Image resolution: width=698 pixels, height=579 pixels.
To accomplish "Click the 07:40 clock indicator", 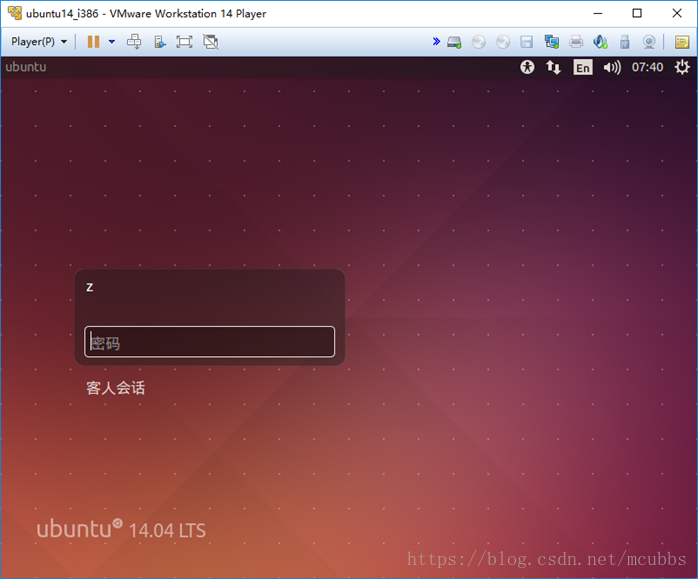I will 647,67.
